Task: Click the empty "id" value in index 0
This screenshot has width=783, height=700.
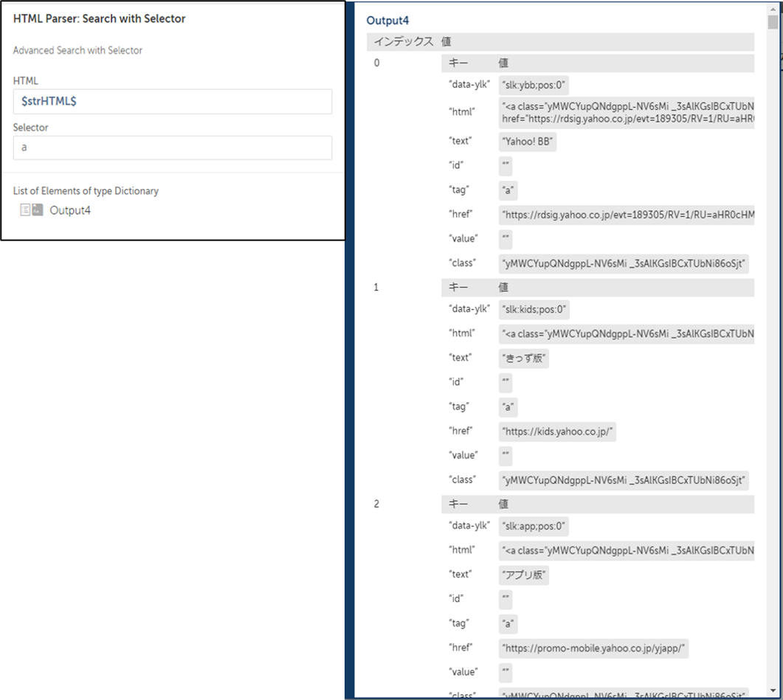Action: point(506,166)
